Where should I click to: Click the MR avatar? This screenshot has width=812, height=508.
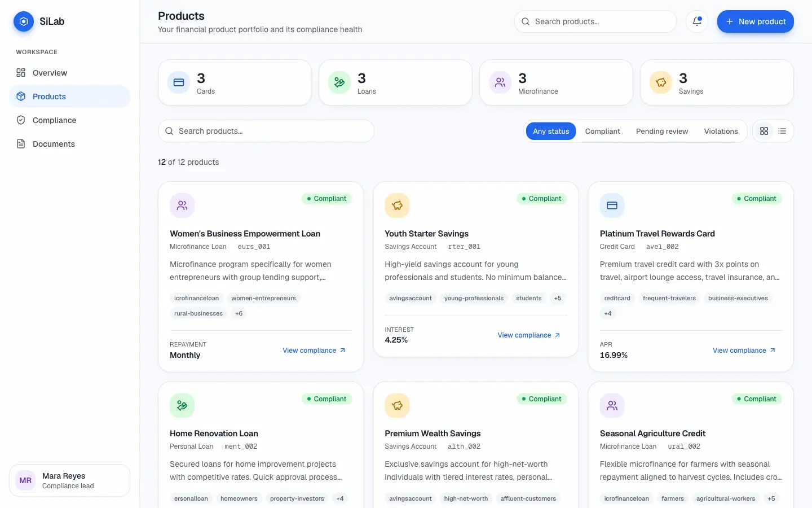coord(25,480)
